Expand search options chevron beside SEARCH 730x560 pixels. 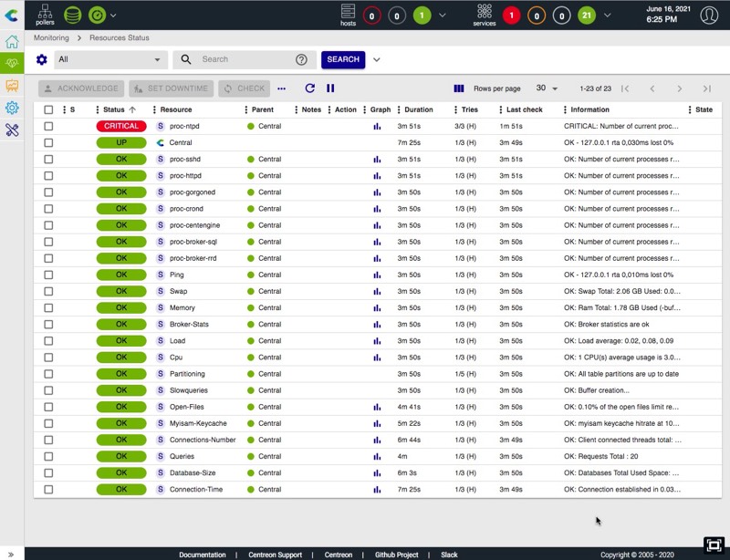pyautogui.click(x=377, y=59)
